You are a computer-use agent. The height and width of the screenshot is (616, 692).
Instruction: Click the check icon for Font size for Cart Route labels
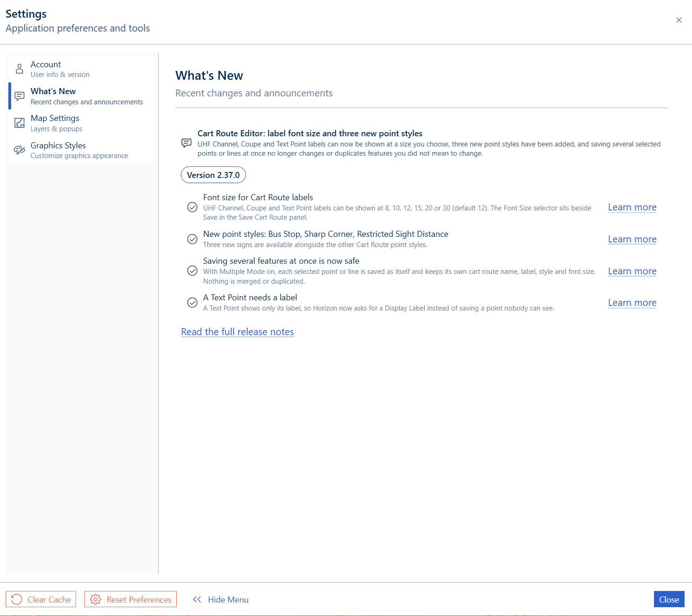tap(192, 207)
